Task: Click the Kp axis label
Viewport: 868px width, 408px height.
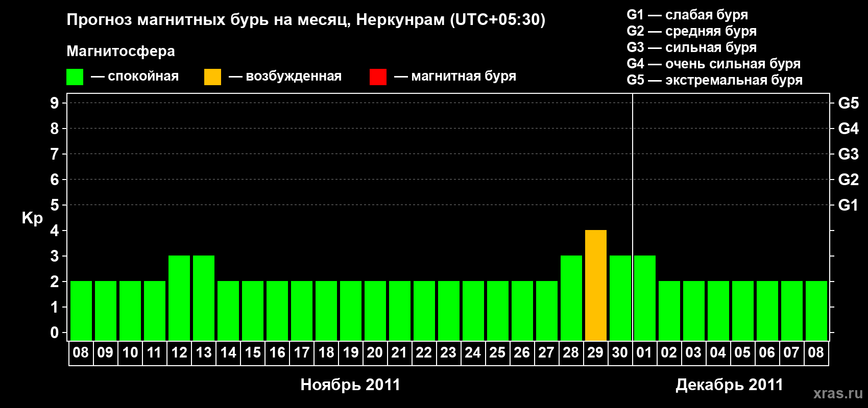Action: 32,218
